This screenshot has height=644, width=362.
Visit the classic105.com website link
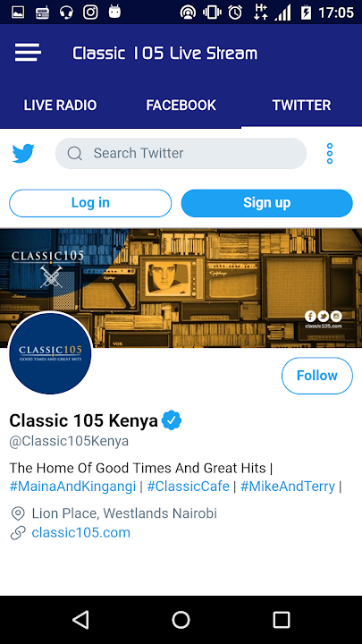(80, 533)
